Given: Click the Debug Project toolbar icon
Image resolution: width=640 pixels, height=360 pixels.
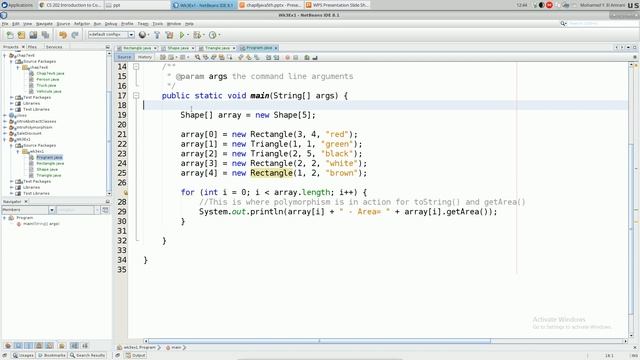Looking at the screenshot, I should [197, 35].
